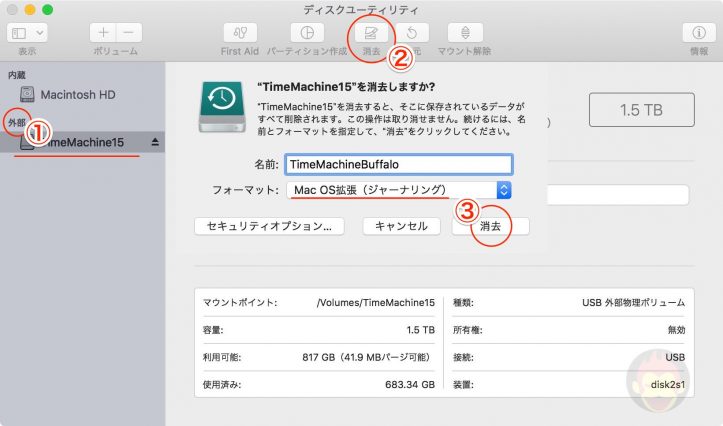The height and width of the screenshot is (426, 723).
Task: Click the disk2s1 value in the 装置 row
Action: click(x=668, y=385)
